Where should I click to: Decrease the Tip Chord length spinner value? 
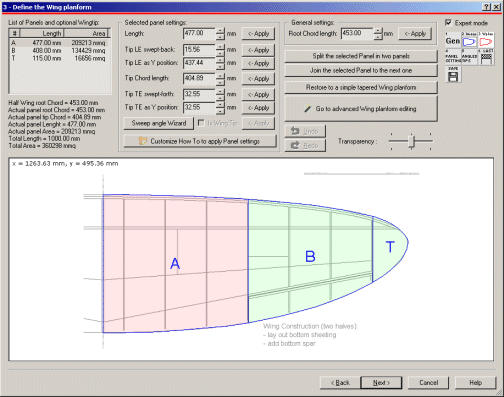click(x=220, y=82)
